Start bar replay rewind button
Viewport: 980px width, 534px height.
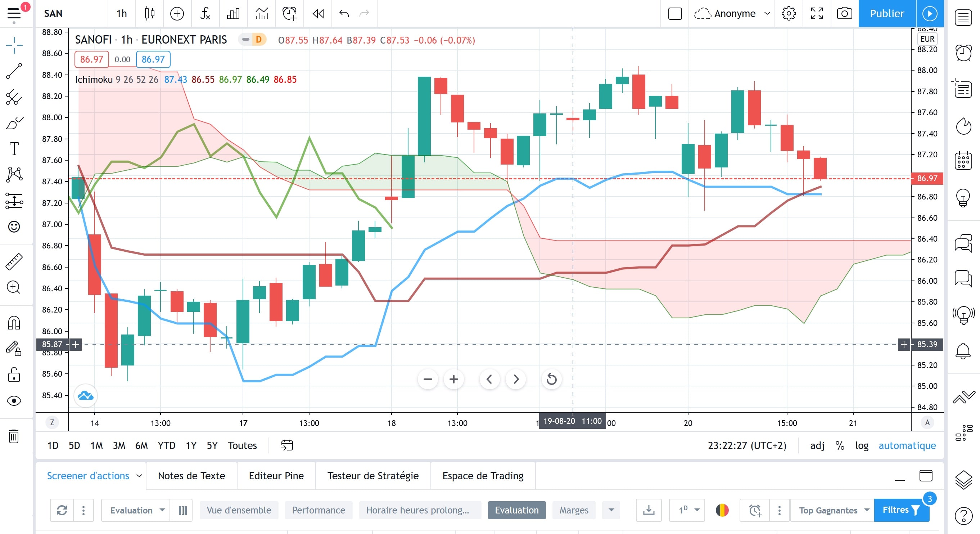pos(318,14)
